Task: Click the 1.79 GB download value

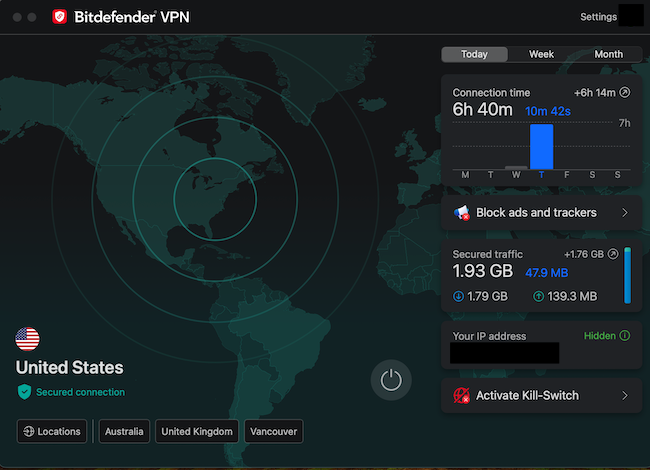Action: [487, 296]
